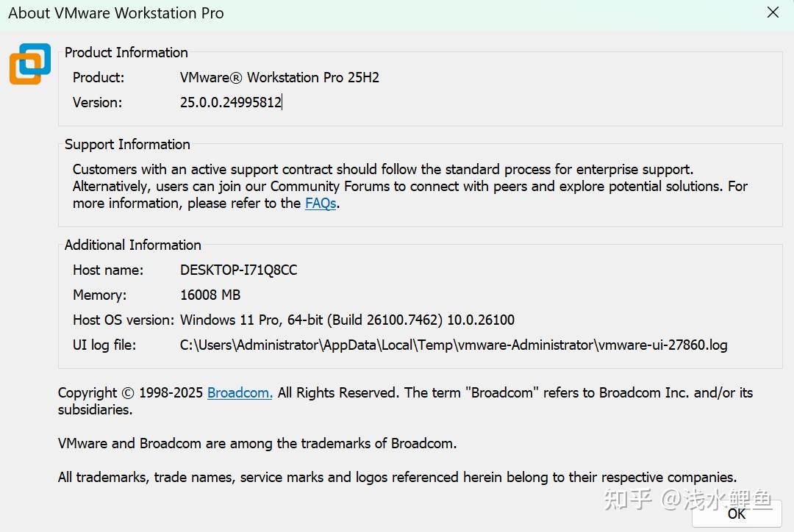Click the Product Information group heading
Image resolution: width=794 pixels, height=532 pixels.
point(126,53)
